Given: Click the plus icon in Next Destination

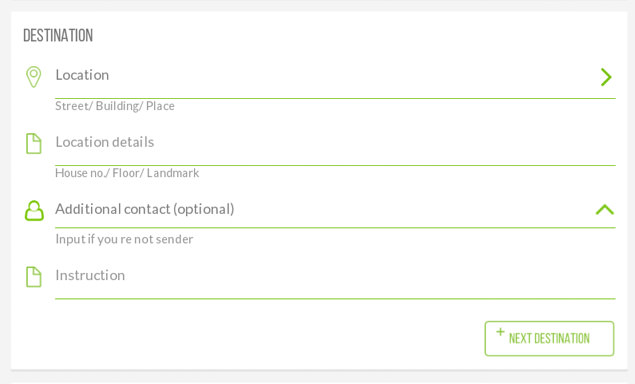Looking at the screenshot, I should [x=500, y=332].
